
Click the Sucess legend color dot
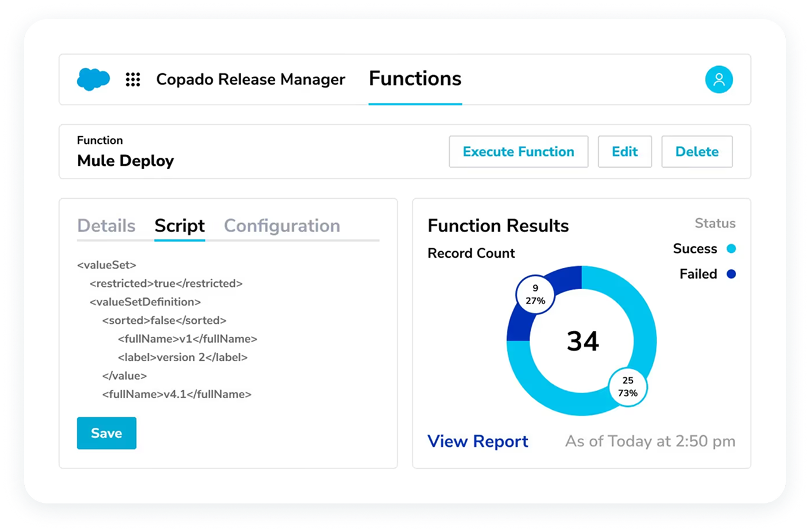pos(731,249)
